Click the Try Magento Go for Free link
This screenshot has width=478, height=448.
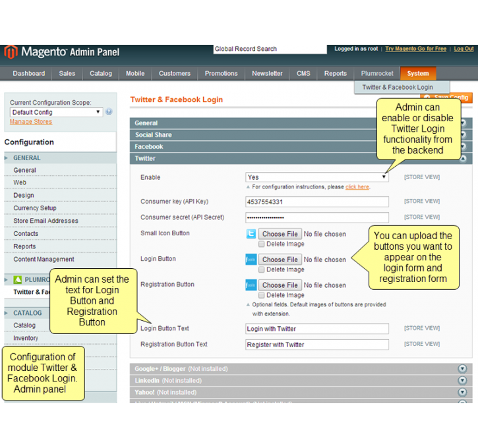click(x=415, y=49)
